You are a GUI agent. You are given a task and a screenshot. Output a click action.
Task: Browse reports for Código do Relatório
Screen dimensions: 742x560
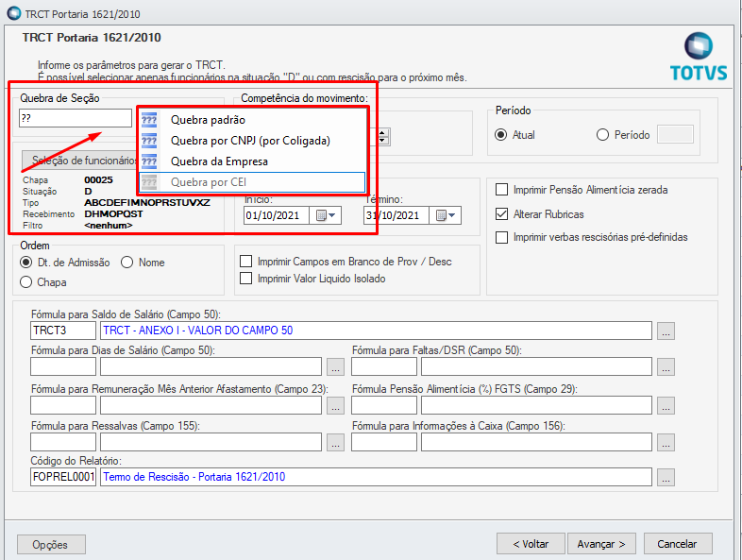666,477
